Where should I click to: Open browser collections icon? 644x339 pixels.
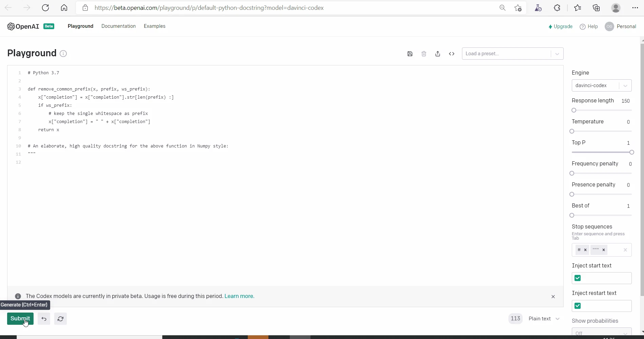(x=596, y=8)
